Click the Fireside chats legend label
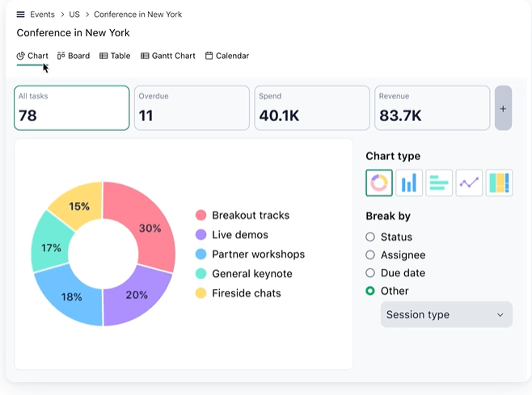The image size is (532, 395). (x=247, y=293)
